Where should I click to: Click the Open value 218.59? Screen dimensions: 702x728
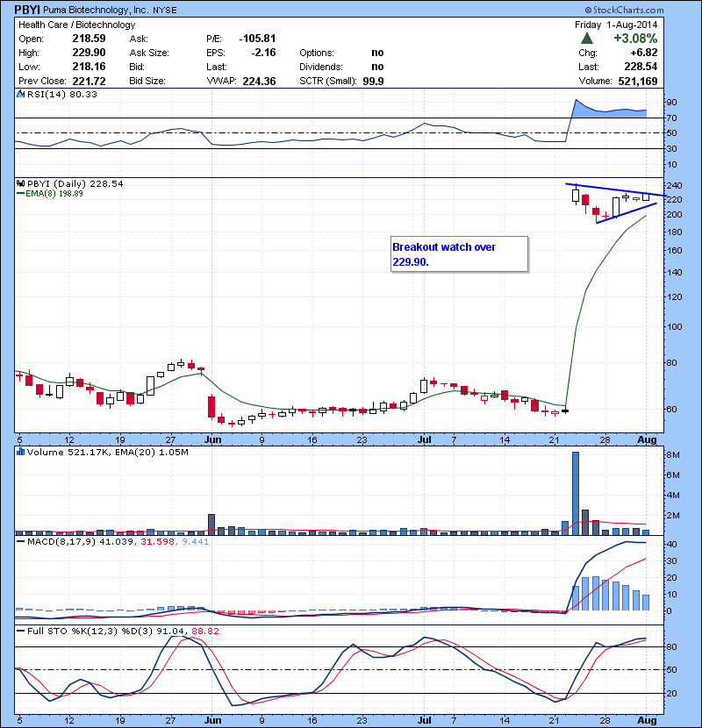89,39
